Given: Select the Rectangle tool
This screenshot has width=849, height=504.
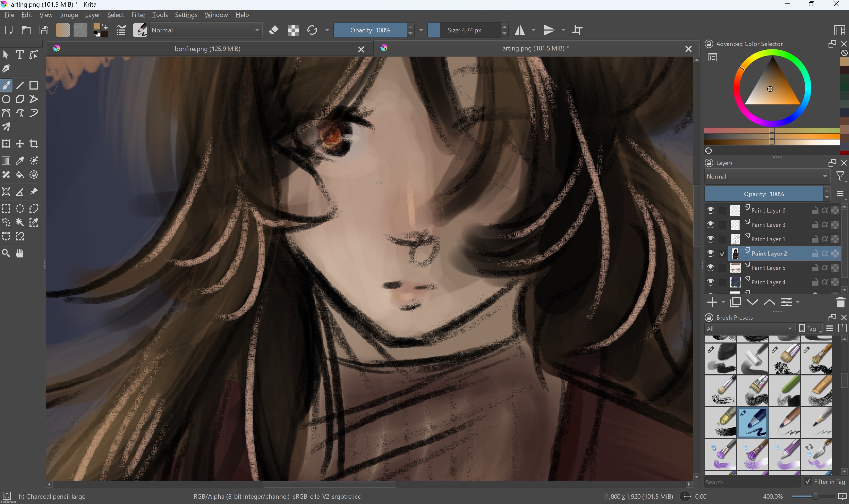Looking at the screenshot, I should 34,85.
